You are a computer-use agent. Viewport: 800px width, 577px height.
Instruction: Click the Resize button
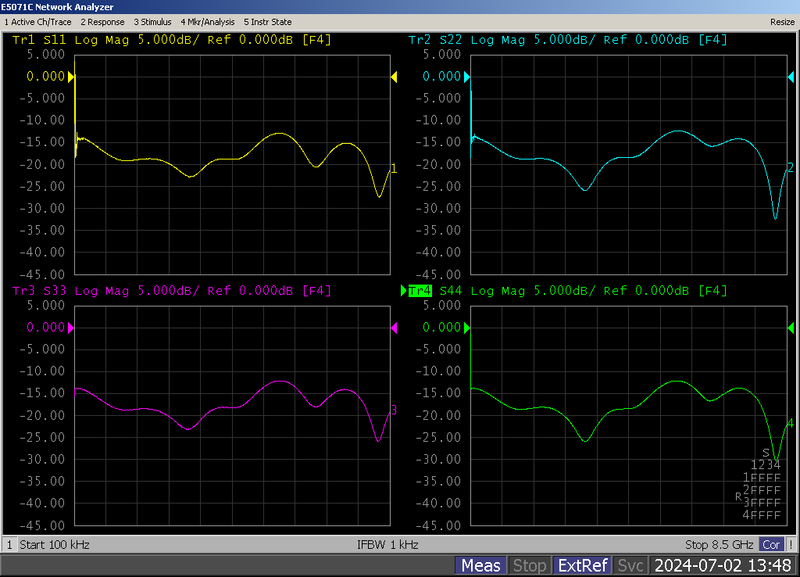[x=781, y=21]
